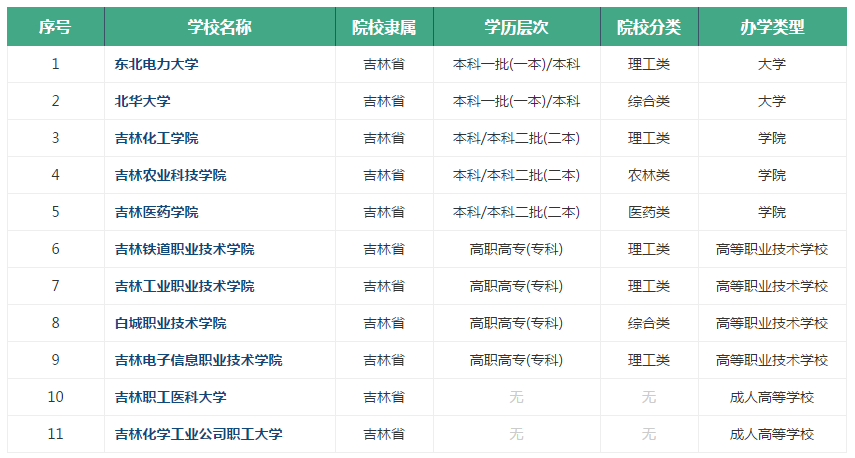The height and width of the screenshot is (458, 855).
Task: Open the 北华大学 school link
Action: 142,101
